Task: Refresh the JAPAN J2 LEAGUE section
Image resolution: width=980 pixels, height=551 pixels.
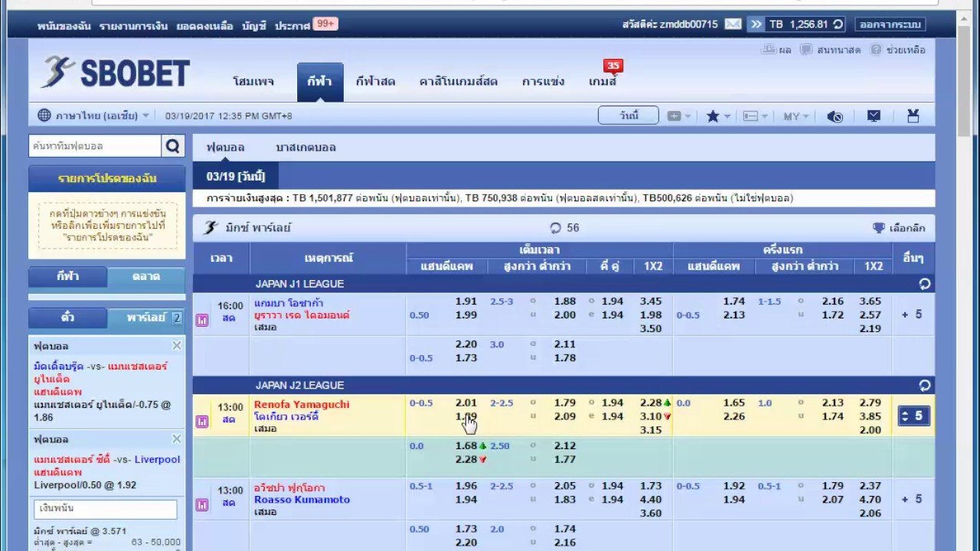Action: [924, 385]
